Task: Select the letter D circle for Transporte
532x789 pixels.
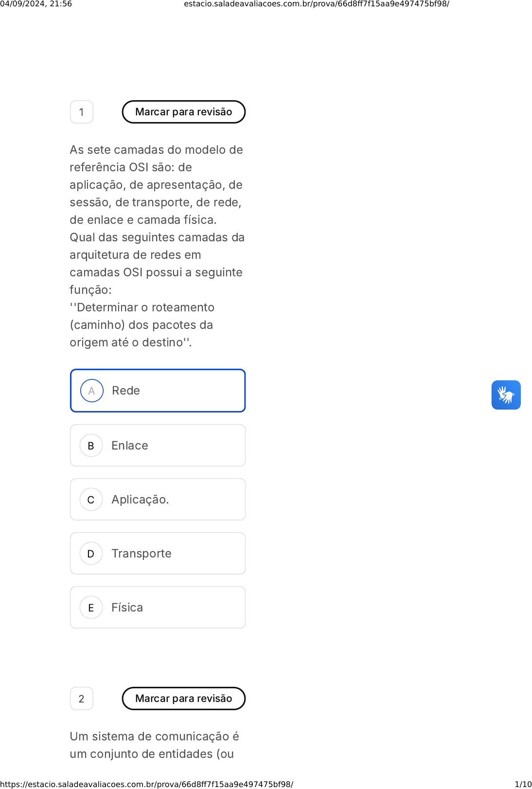Action: tap(91, 554)
